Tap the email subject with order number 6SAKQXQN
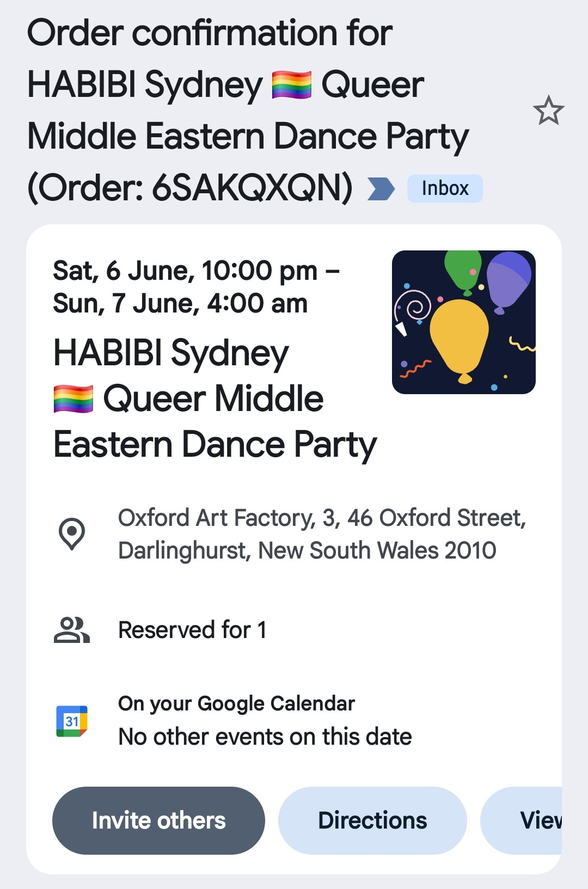The height and width of the screenshot is (889, 588). pyautogui.click(x=248, y=111)
